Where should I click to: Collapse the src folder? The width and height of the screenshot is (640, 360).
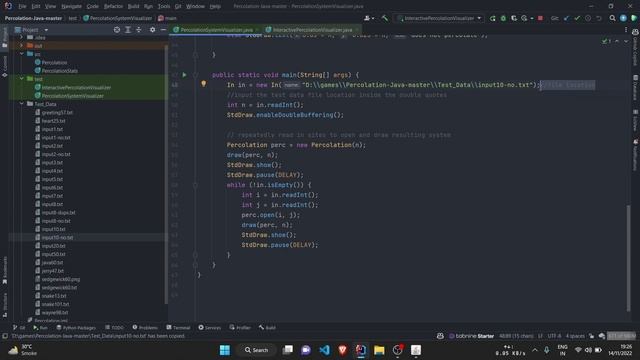(x=22, y=54)
